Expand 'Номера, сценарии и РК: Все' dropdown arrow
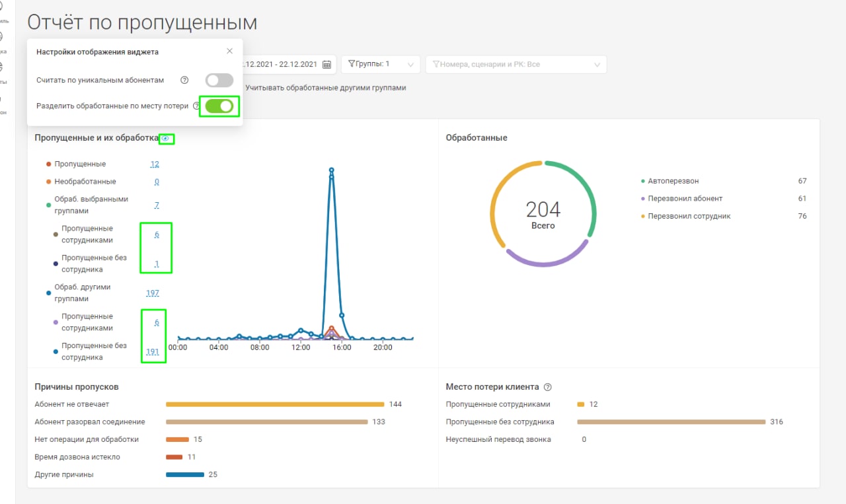 [597, 65]
